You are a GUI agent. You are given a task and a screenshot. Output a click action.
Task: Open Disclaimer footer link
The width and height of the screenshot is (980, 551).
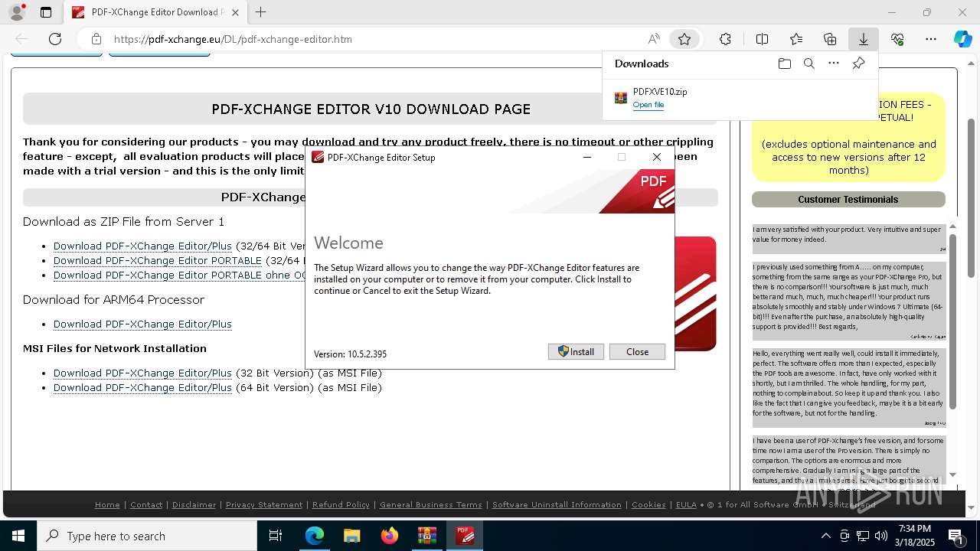click(194, 505)
